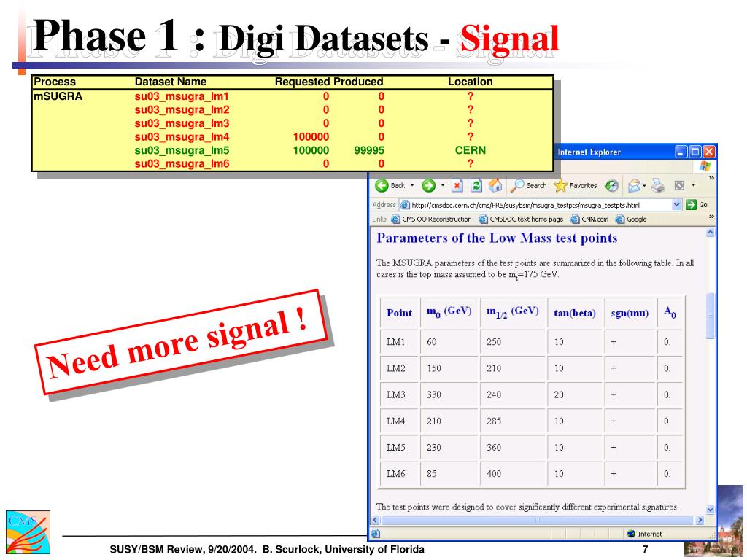Viewport: 747px width, 560px height.
Task: Expand the toolbar overflow chevron
Action: click(x=711, y=178)
